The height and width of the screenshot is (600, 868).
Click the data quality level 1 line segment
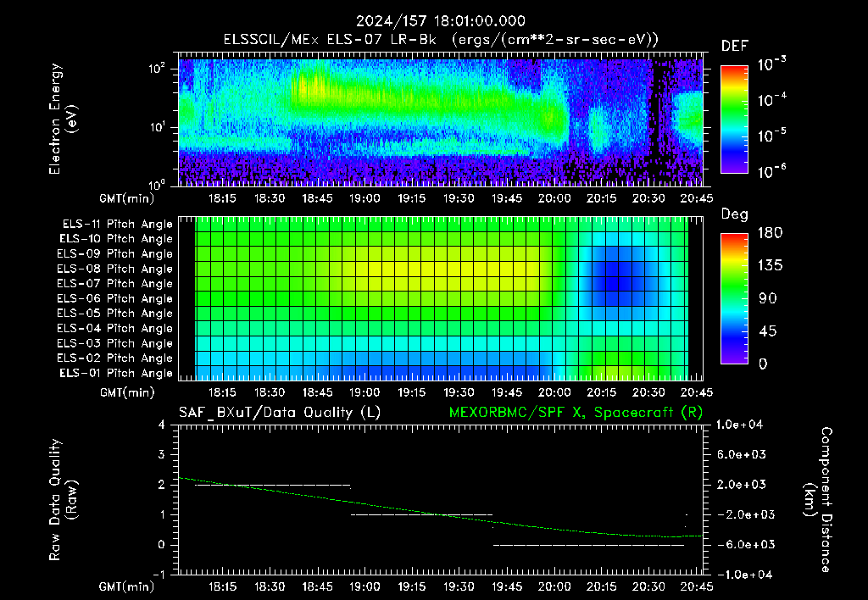(x=422, y=514)
